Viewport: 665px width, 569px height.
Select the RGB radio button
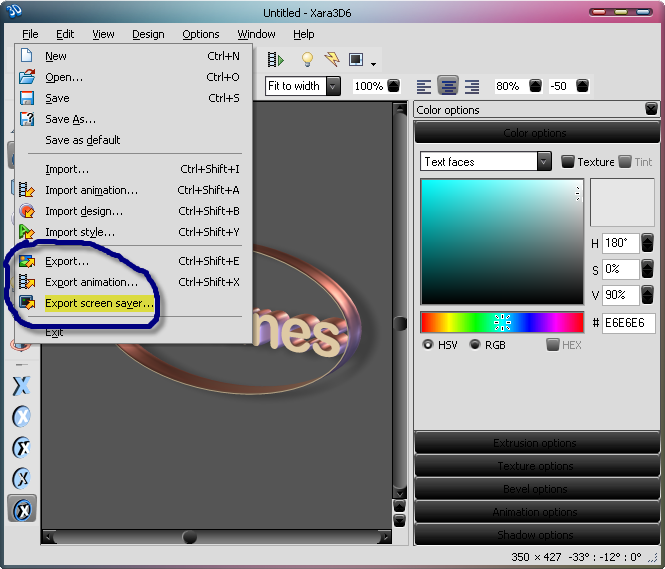click(475, 345)
